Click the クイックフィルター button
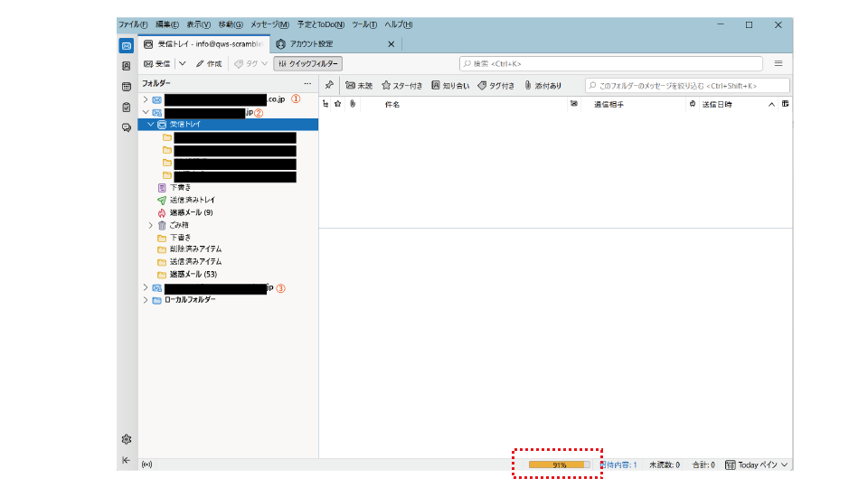The width and height of the screenshot is (868, 488). (307, 64)
